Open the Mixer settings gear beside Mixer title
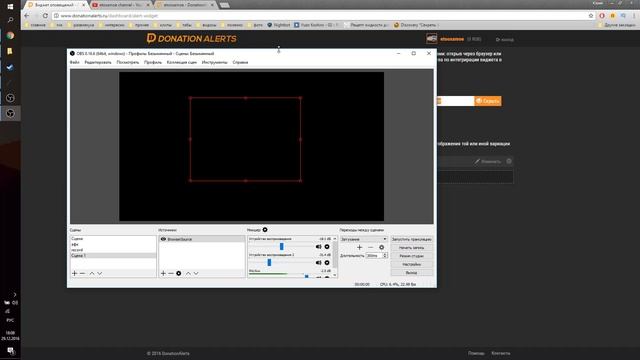This screenshot has width=640, height=360. click(x=265, y=230)
